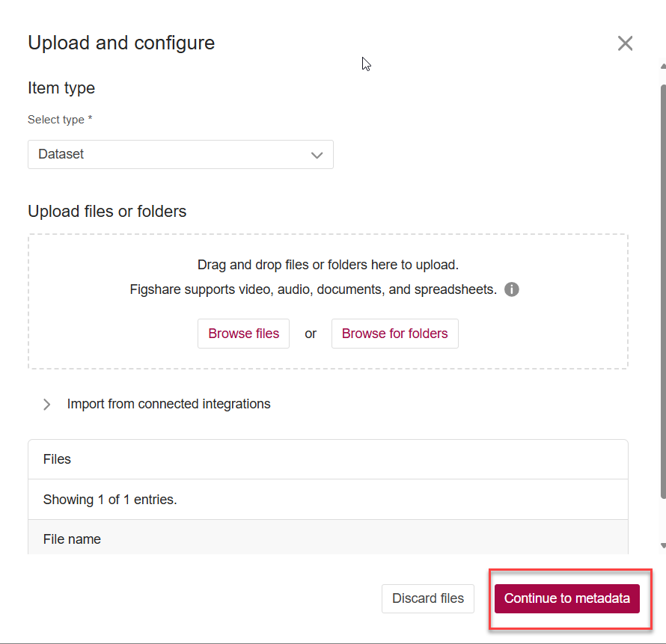The width and height of the screenshot is (666, 644).
Task: Click the Upload files or folders heading
Action: 107,212
